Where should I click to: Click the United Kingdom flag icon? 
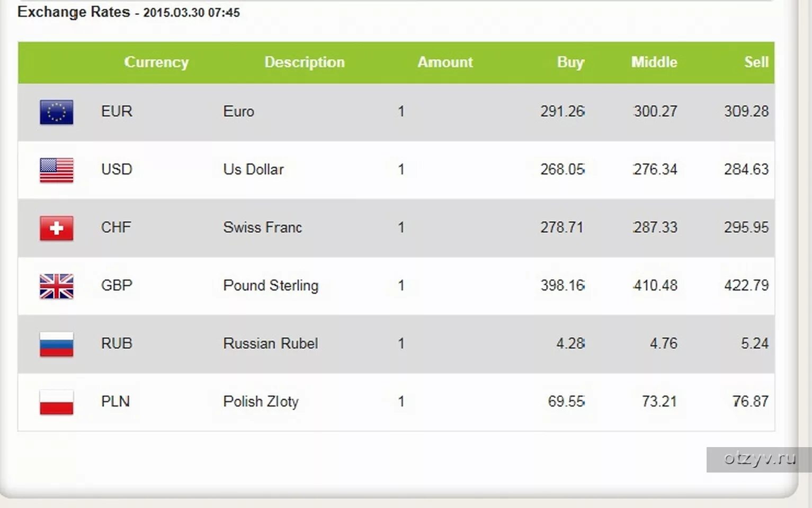coord(57,286)
